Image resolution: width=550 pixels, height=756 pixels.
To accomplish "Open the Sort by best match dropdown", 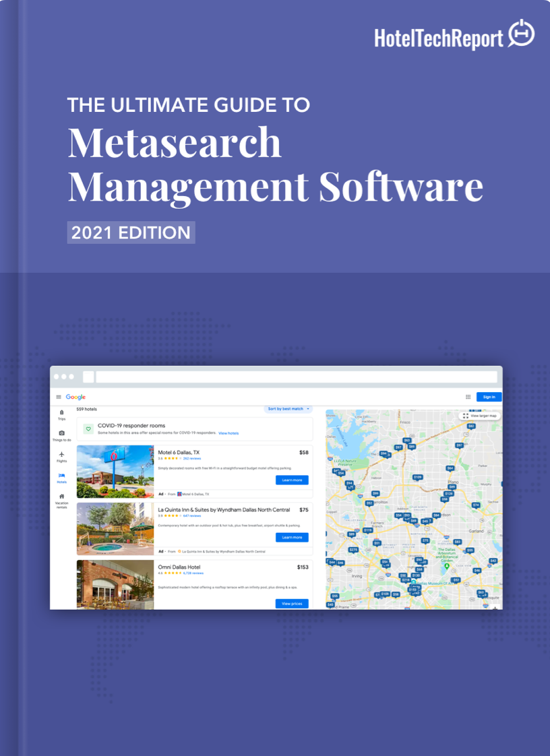I will 288,409.
